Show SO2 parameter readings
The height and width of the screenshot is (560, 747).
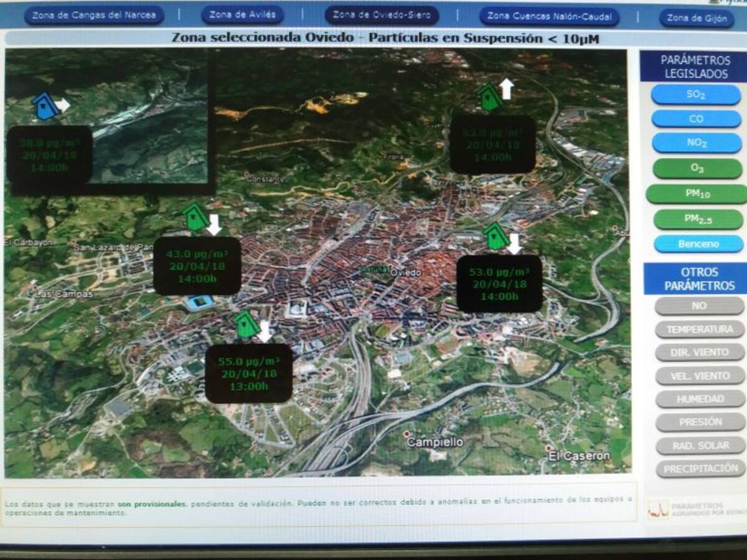[x=696, y=95]
